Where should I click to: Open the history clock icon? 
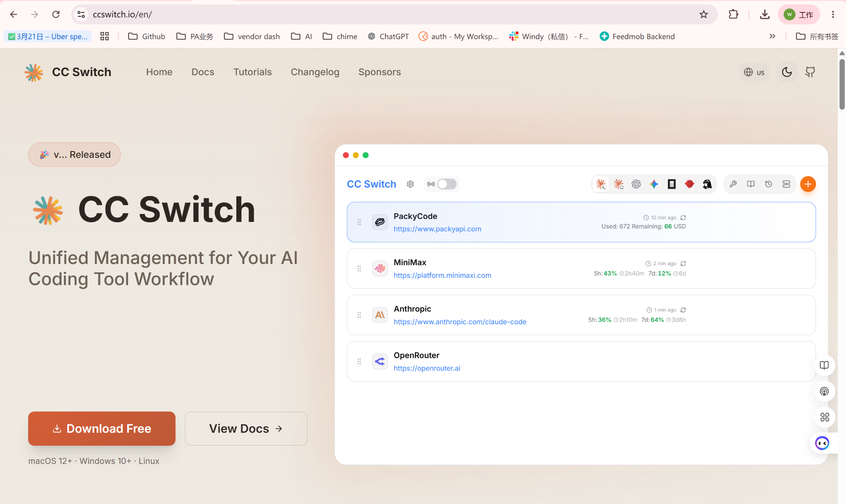(x=768, y=184)
